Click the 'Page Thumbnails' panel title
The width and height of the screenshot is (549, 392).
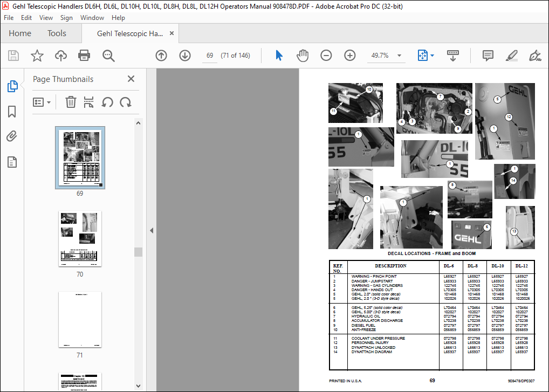63,79
